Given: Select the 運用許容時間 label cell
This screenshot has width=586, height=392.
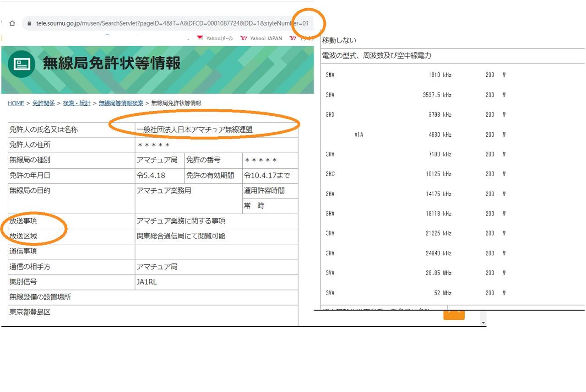Looking at the screenshot, I should 270,191.
